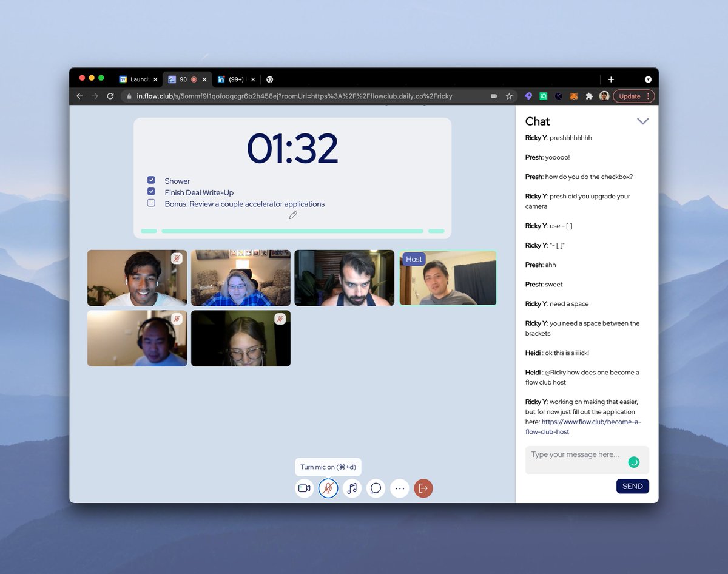Open the music options button
This screenshot has height=574, width=728.
352,488
